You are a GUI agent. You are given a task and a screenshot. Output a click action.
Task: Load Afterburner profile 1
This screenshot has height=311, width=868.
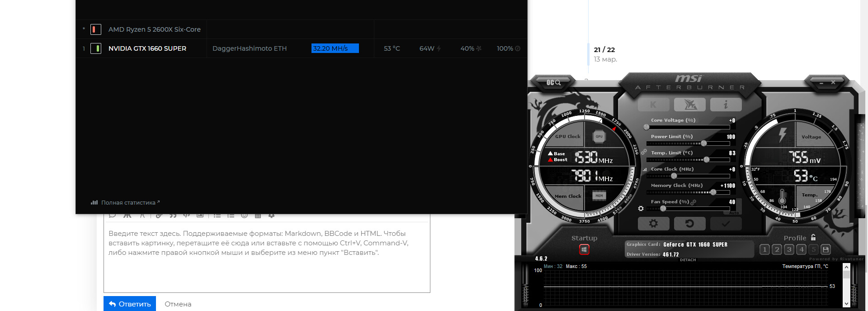pyautogui.click(x=764, y=249)
